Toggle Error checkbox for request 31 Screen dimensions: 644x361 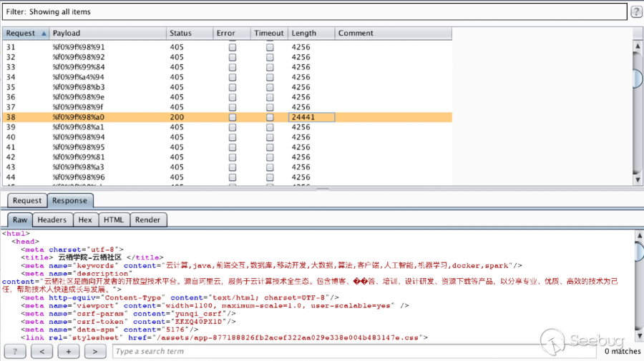(x=233, y=47)
